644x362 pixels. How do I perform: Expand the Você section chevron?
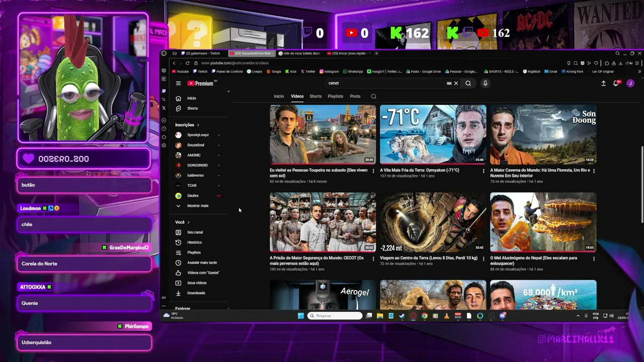point(188,222)
